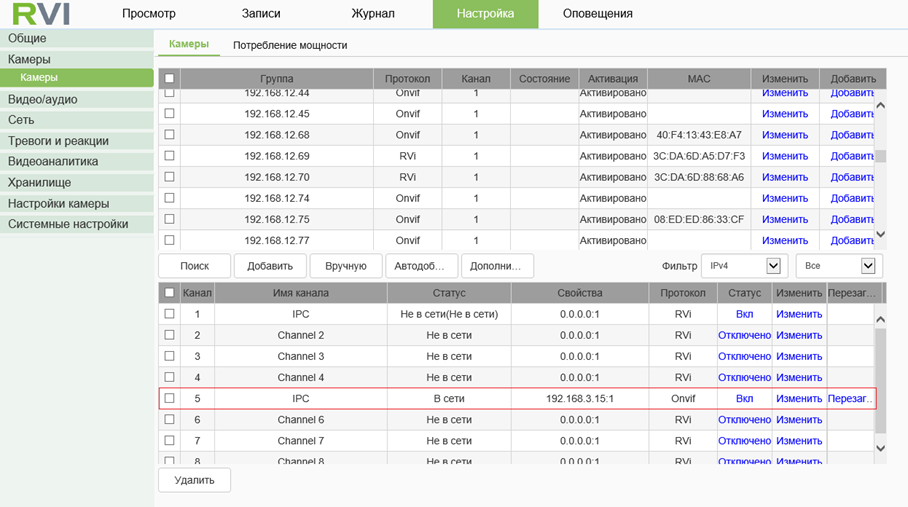This screenshot has height=507, width=908.
Task: Select the checkbox for channel 5 IPC
Action: point(169,398)
